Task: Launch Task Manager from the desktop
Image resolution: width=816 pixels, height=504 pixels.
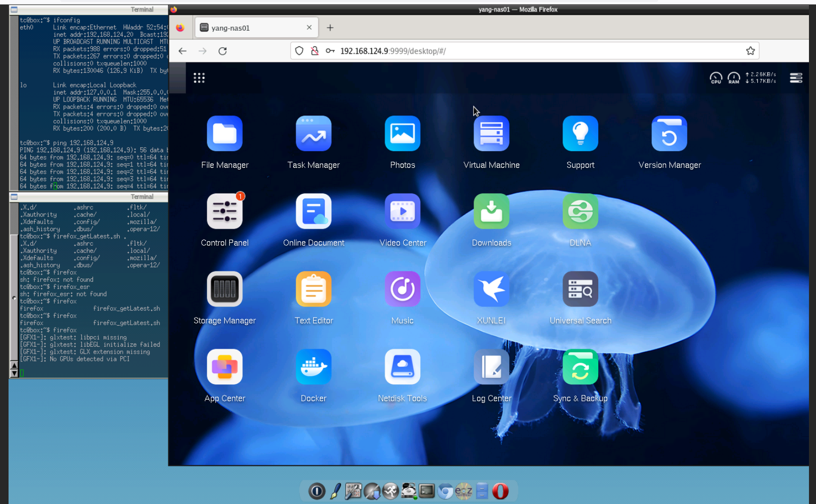Action: point(313,134)
